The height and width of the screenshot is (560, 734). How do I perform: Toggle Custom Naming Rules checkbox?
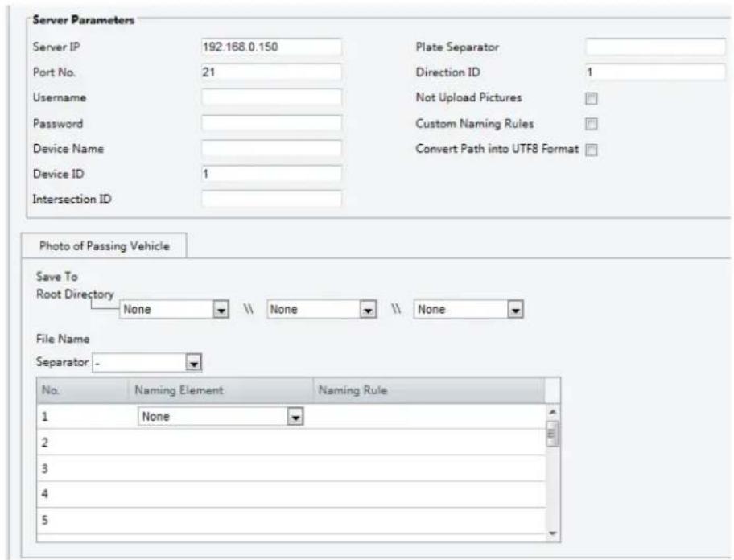pos(592,124)
